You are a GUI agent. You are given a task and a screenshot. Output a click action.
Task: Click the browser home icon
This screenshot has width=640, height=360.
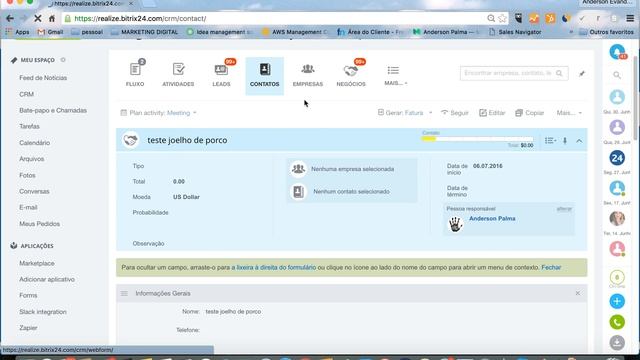52,18
